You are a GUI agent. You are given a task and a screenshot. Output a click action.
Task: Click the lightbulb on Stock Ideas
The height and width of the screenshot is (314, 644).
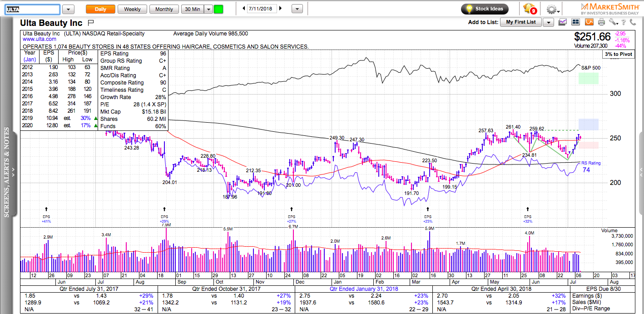click(x=469, y=9)
